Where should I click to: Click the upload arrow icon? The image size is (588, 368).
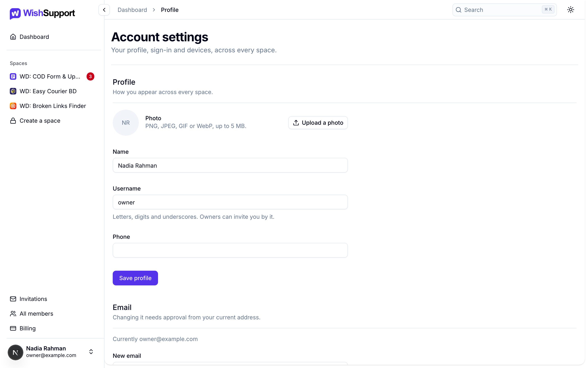click(296, 123)
